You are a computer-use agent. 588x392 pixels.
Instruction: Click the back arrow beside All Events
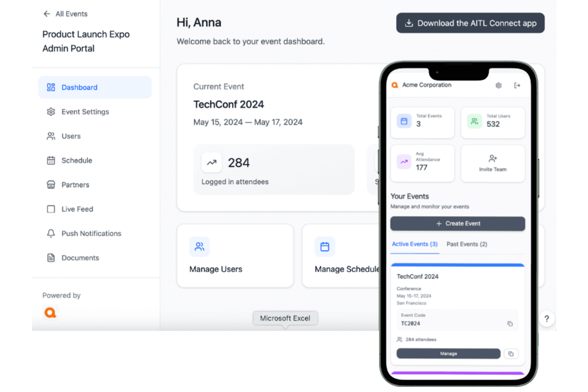click(x=47, y=14)
